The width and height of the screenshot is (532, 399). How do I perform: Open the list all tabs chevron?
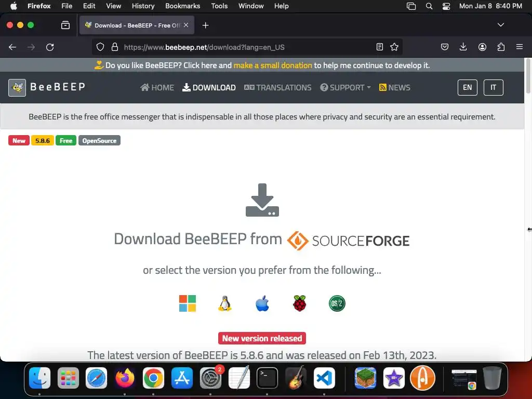point(500,25)
